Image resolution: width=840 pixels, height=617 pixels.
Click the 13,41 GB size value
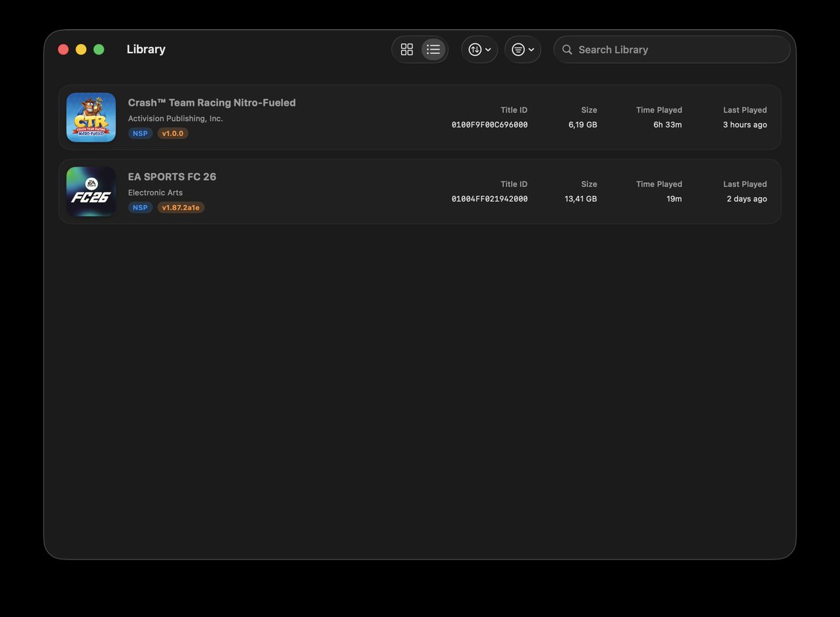(x=580, y=199)
